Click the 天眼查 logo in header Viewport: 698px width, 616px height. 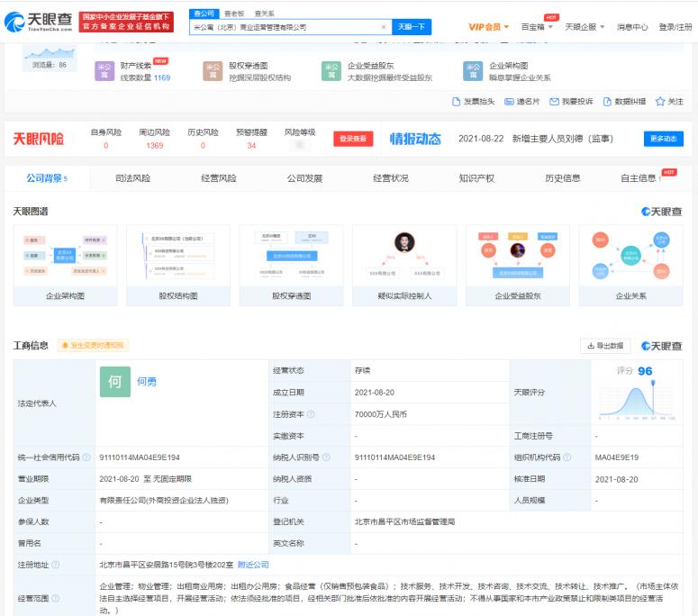point(39,20)
